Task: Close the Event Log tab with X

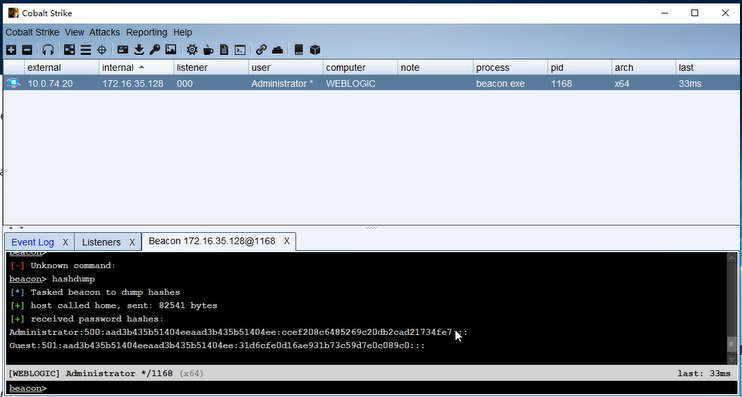Action: (x=65, y=242)
